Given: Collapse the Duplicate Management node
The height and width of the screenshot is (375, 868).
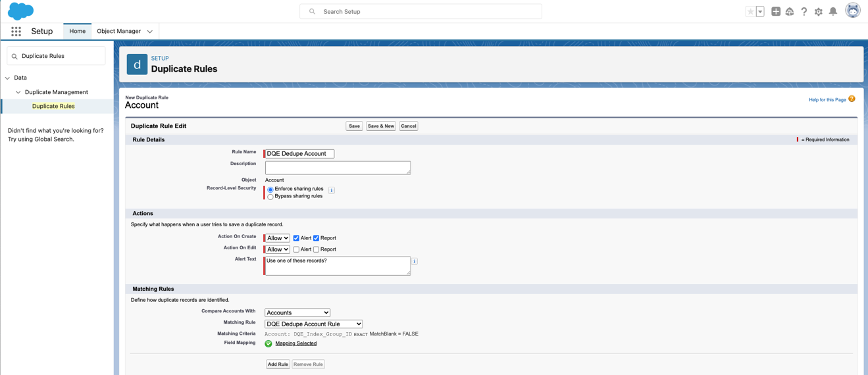Looking at the screenshot, I should coord(18,92).
